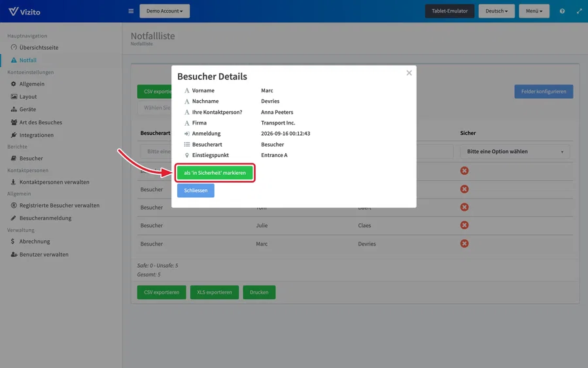Click the Anmeldung sign-in icon in dialog
588x368 pixels.
click(x=187, y=134)
